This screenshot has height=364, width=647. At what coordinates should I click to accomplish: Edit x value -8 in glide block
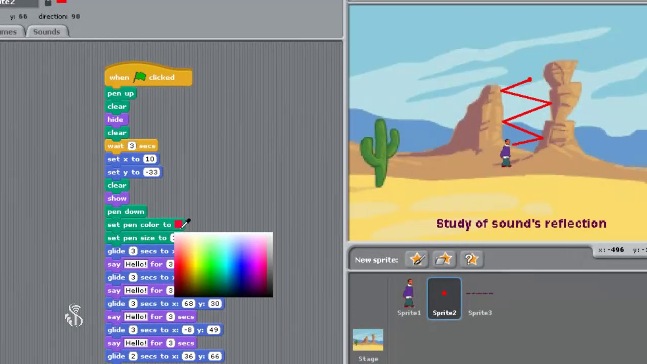pos(188,330)
